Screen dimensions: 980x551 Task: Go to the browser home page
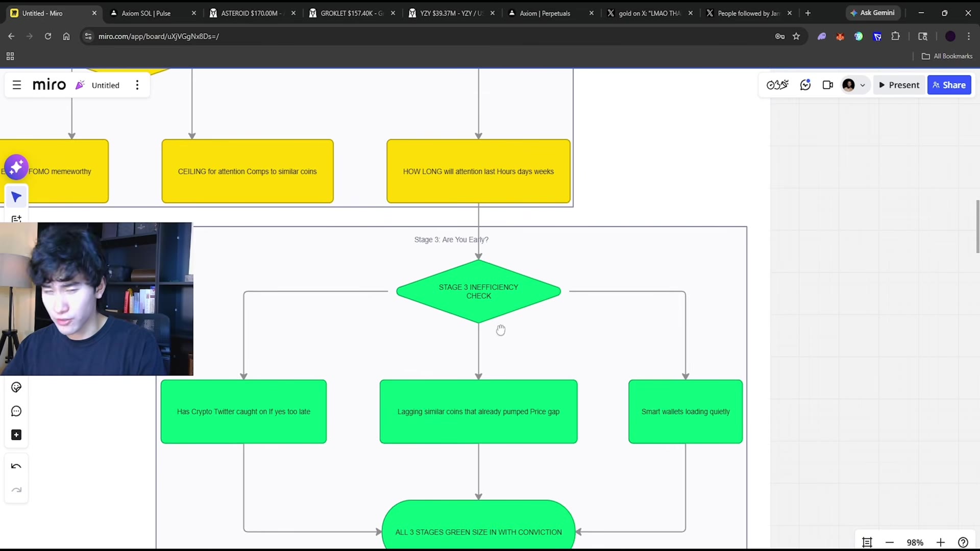[x=66, y=36]
